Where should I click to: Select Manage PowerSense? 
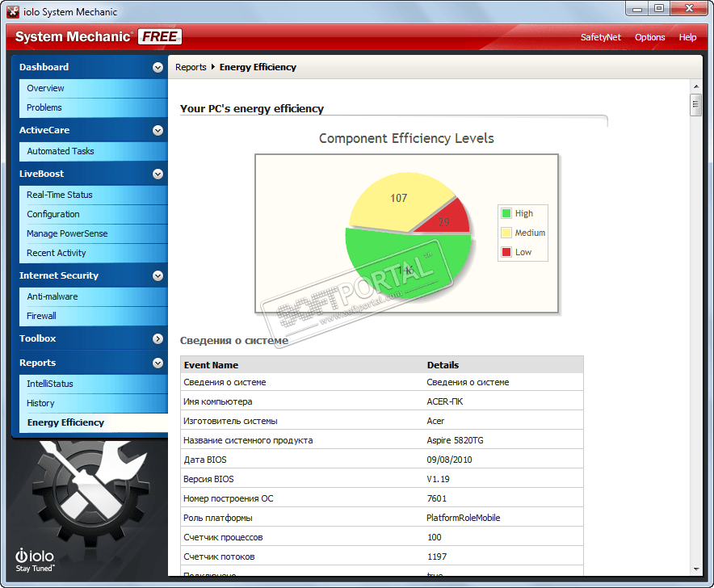tap(94, 233)
